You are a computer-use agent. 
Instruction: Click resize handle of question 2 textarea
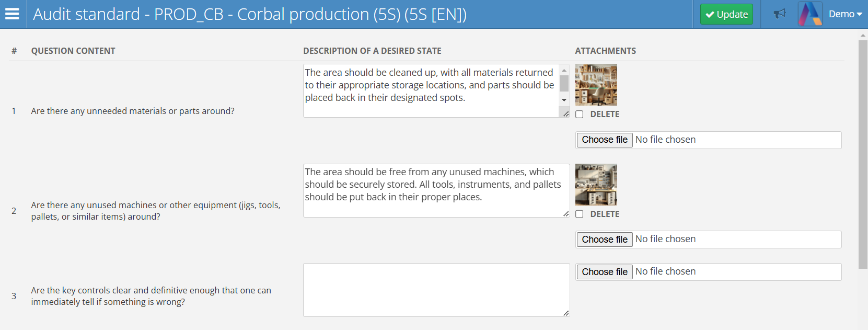coord(566,214)
